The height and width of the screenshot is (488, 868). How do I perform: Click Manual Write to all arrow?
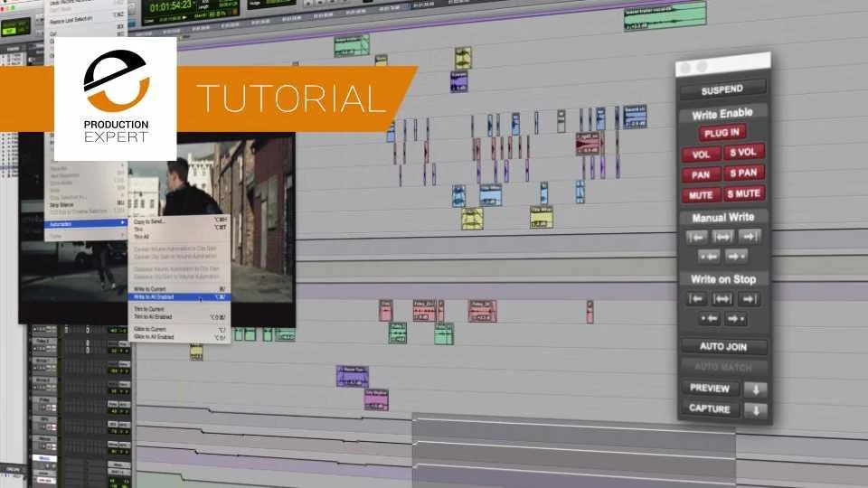(x=722, y=237)
